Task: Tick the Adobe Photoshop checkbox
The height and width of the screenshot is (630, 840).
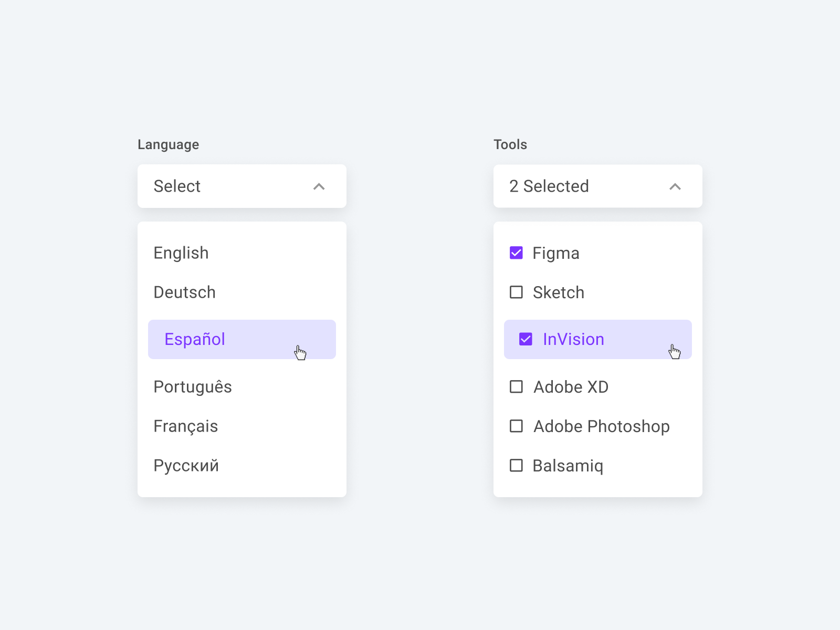Action: (516, 426)
